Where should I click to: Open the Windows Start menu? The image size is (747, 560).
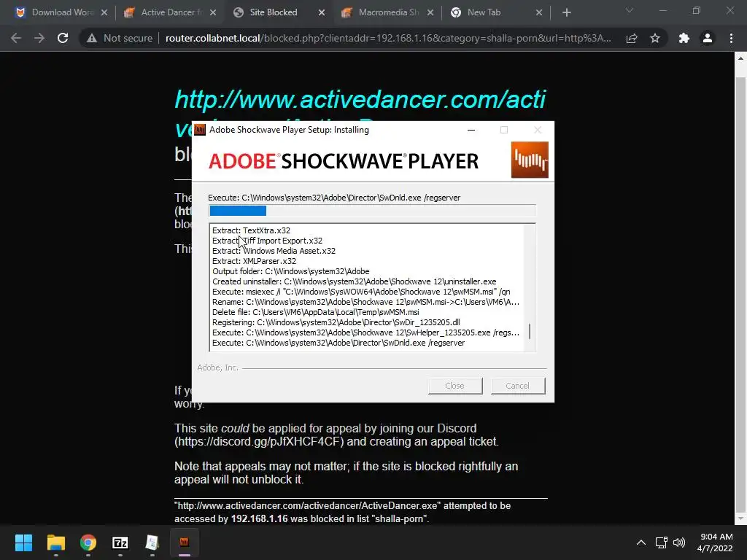(x=23, y=542)
